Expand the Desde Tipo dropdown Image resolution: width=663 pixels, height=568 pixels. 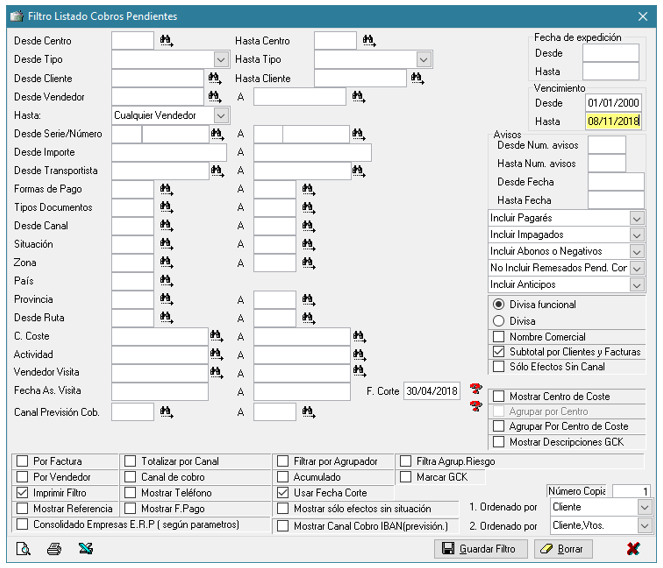221,60
